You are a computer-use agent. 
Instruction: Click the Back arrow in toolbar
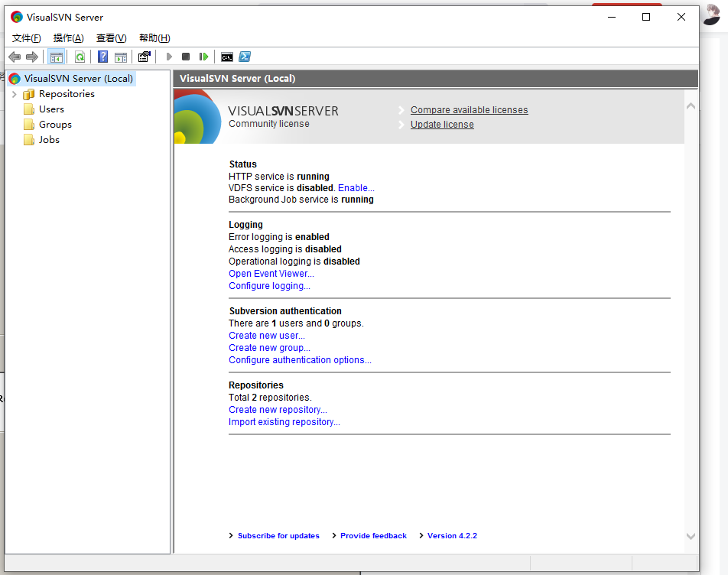point(15,57)
